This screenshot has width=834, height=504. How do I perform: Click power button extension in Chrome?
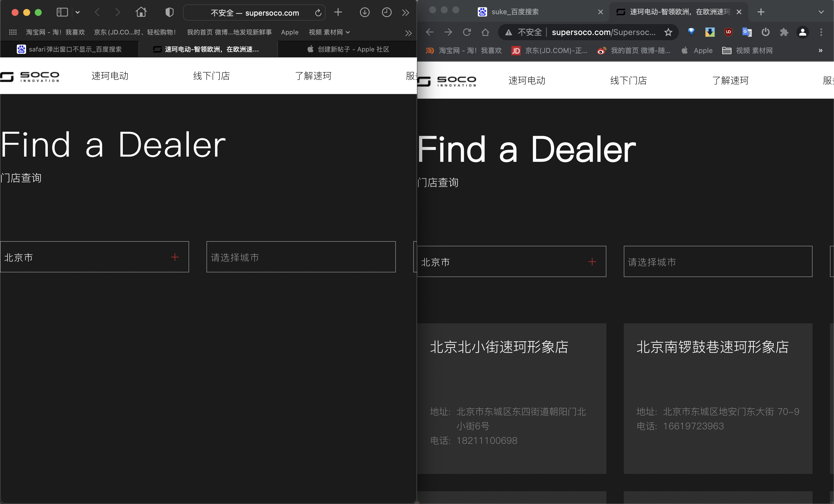[x=766, y=32]
